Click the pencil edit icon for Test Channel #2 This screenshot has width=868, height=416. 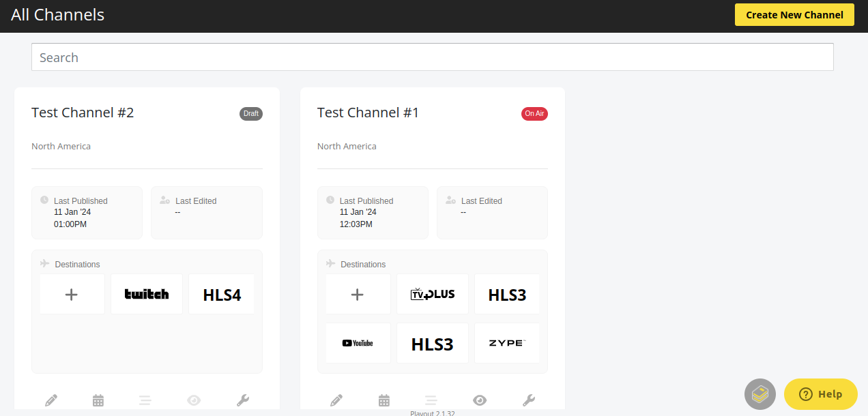[x=51, y=400]
